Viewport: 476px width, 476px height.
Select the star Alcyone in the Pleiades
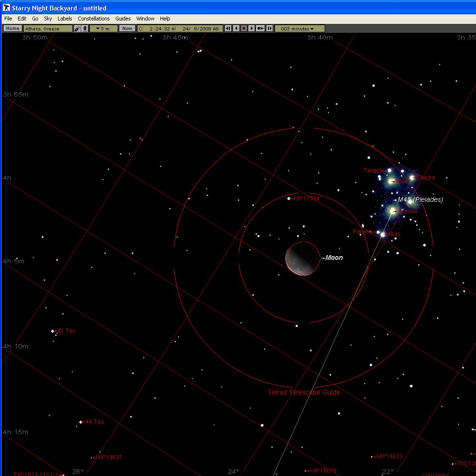pyautogui.click(x=393, y=211)
